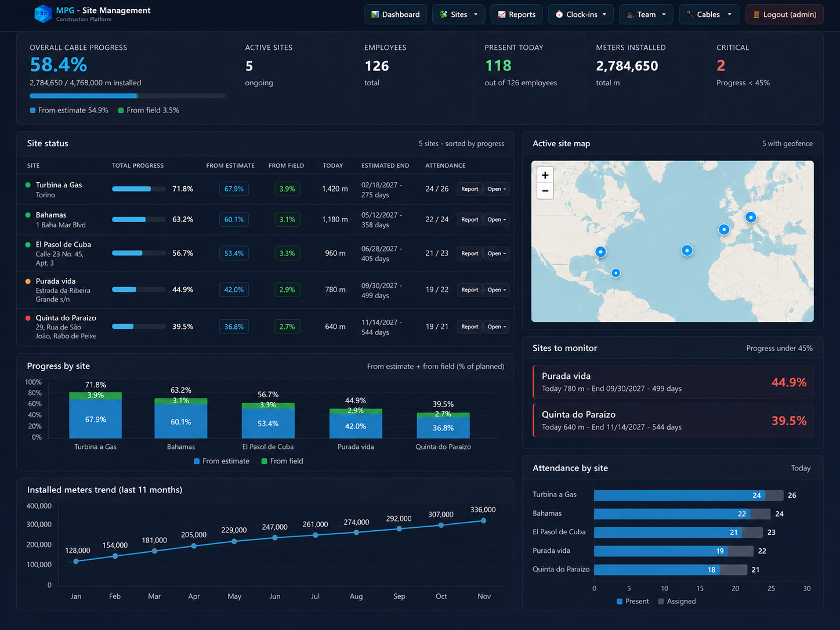Toggle From field legend in Progress by site
The width and height of the screenshot is (840, 630).
pos(283,461)
